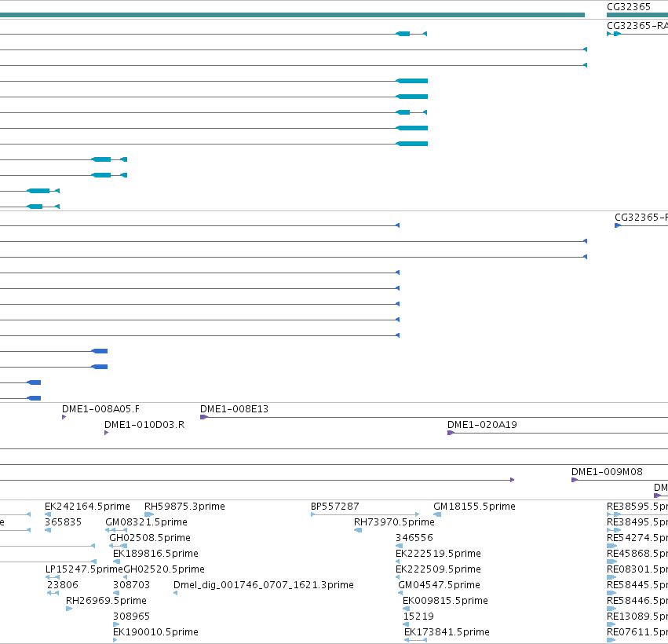Select the EK173841.5prime label
The height and width of the screenshot is (644, 668).
(447, 632)
